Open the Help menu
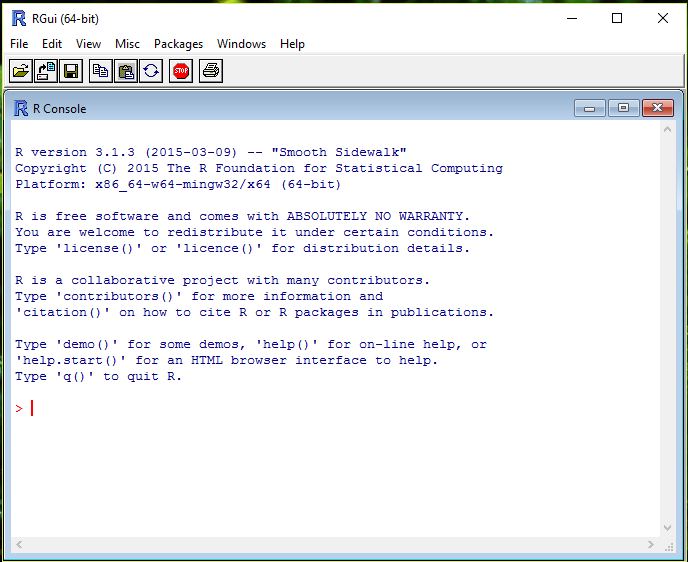The image size is (688, 562). coord(292,44)
